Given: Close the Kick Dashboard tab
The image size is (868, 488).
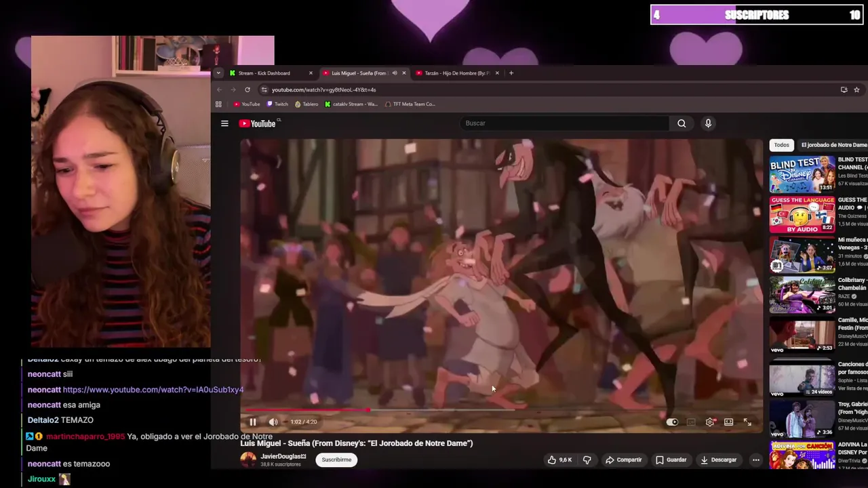Looking at the screenshot, I should tap(311, 73).
